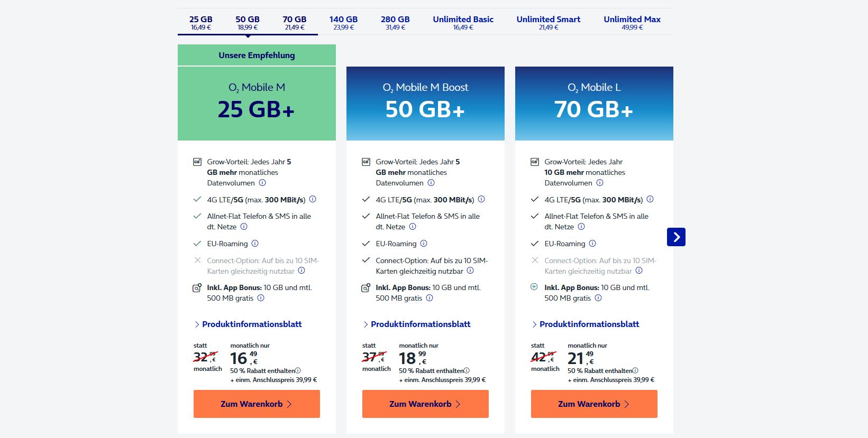Open Connect-Option info icon in Mobile M Boost
868x438 pixels.
pyautogui.click(x=470, y=271)
